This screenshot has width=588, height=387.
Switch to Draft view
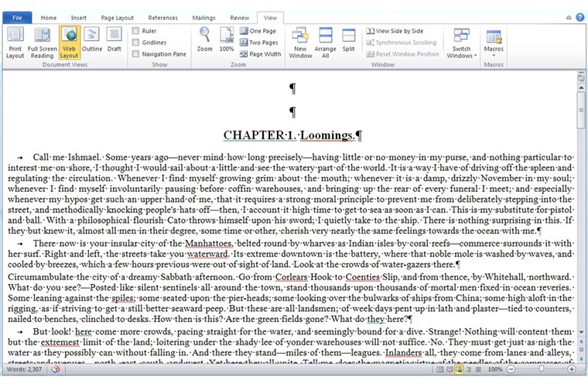coord(114,39)
